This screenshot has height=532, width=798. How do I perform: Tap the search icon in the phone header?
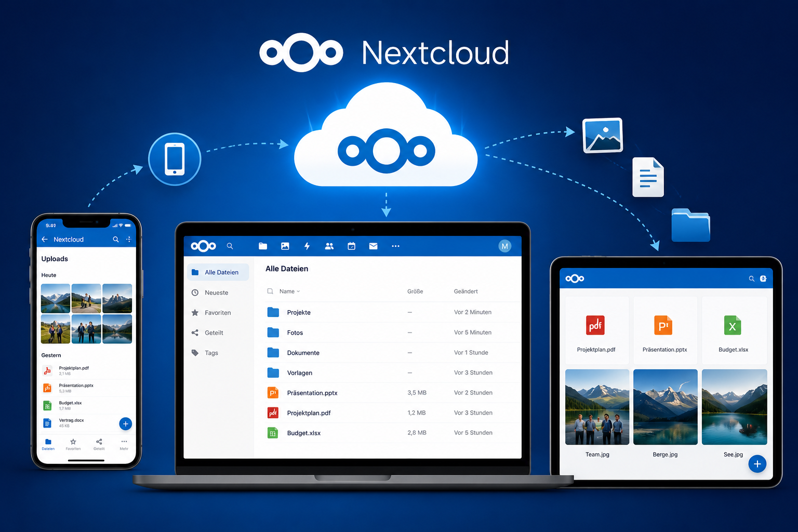[116, 240]
